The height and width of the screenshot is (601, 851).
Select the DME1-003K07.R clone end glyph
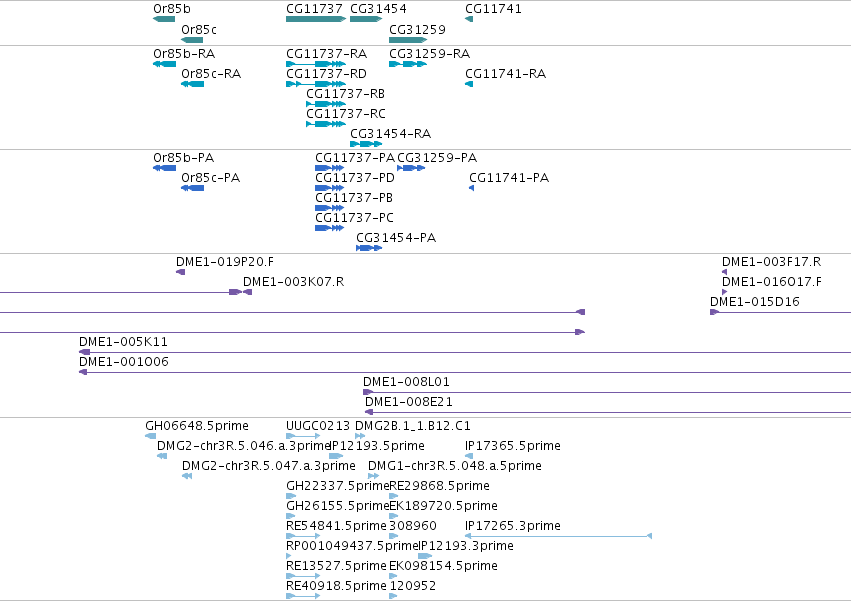(247, 293)
